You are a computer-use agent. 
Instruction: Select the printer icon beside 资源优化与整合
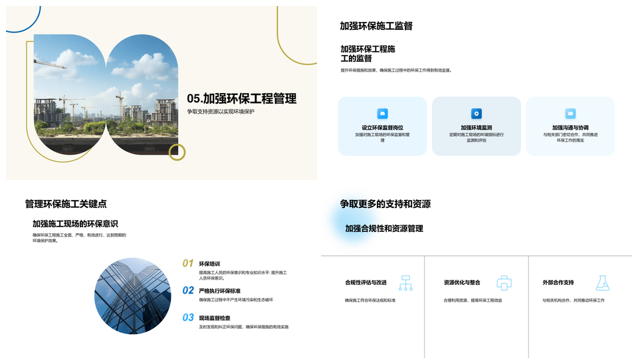point(504,283)
